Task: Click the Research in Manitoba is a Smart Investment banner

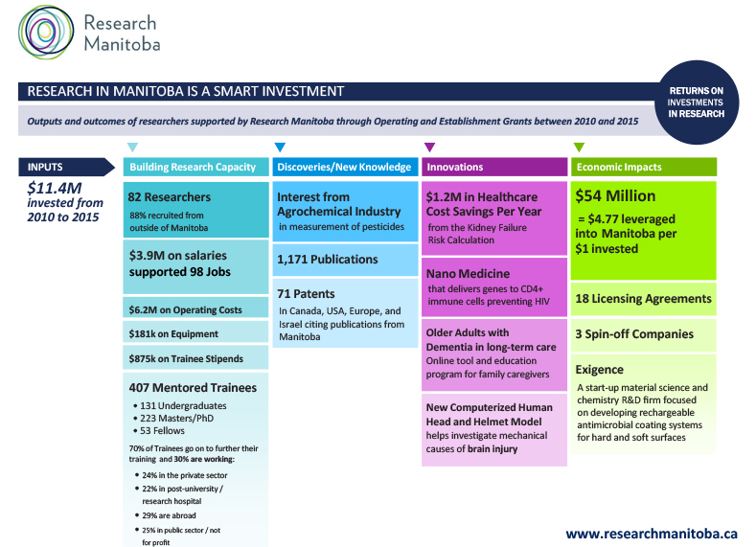Action: 338,91
